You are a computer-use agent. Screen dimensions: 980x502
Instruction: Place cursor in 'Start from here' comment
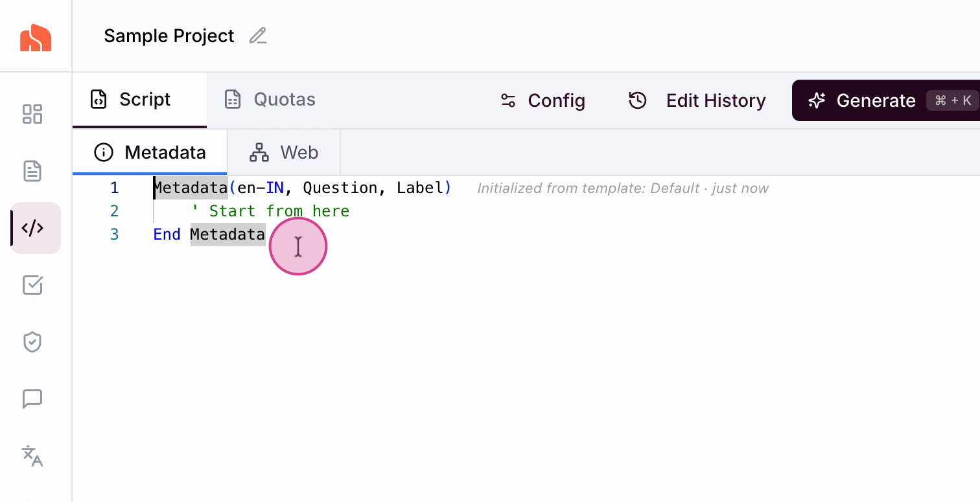[279, 211]
